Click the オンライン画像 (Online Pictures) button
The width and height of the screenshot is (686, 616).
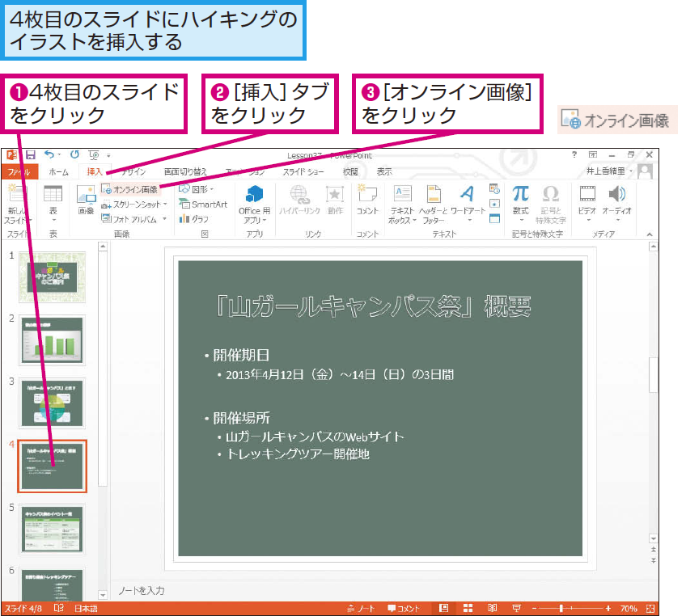tap(129, 189)
